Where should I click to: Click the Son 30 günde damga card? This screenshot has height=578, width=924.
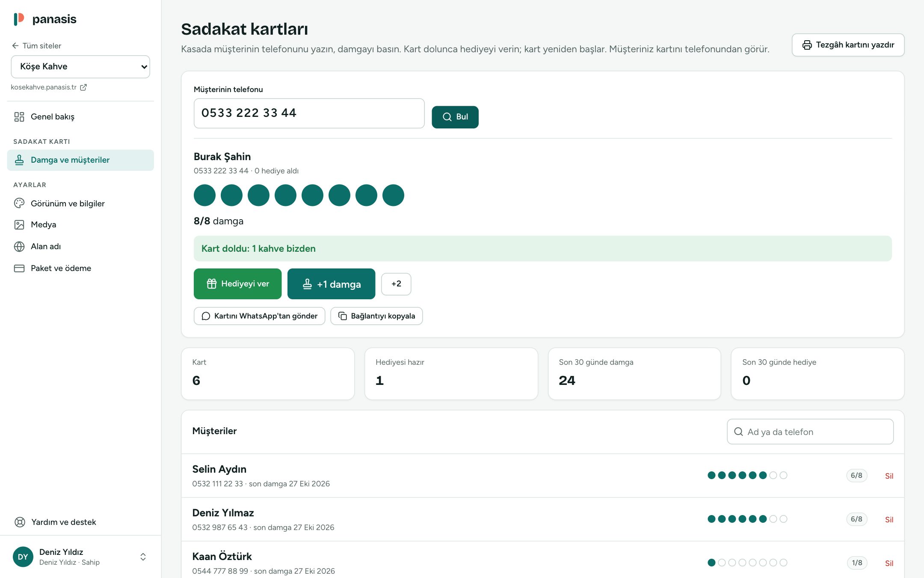[x=634, y=374]
